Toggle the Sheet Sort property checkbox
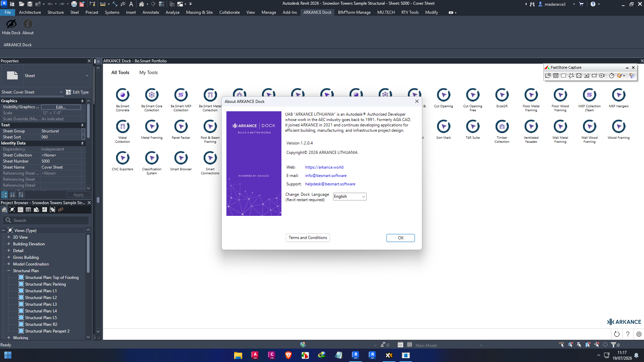The image size is (644, 362). click(83, 137)
